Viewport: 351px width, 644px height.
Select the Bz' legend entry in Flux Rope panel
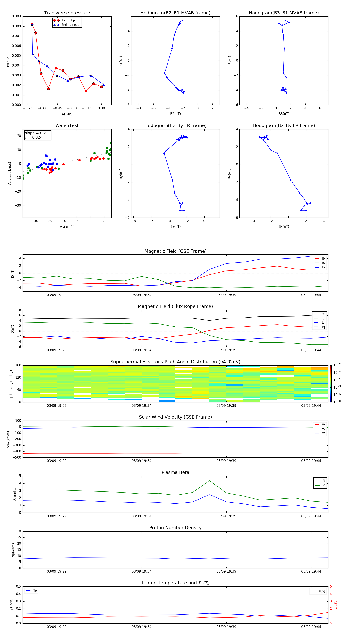tap(320, 323)
